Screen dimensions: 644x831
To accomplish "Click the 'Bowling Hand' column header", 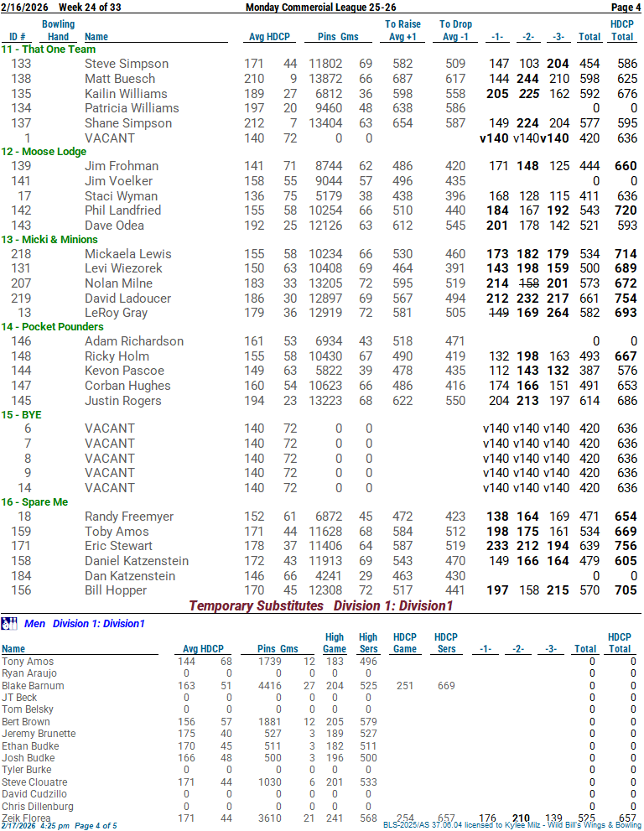I will point(59,31).
